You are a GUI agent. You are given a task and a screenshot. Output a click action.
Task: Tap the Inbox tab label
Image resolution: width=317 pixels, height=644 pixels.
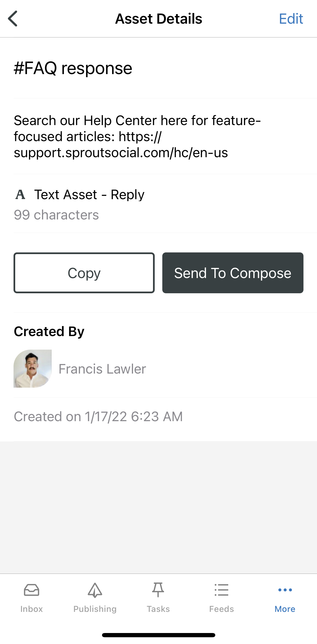[32, 609]
